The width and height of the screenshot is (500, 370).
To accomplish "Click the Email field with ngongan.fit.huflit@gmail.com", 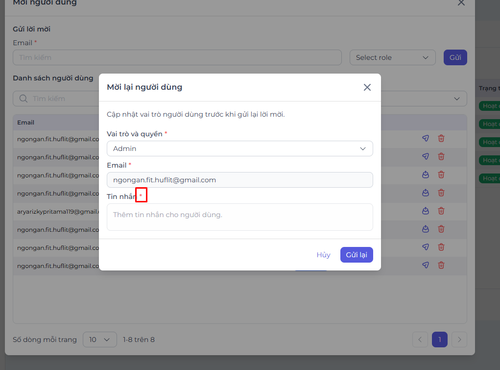I will point(240,180).
